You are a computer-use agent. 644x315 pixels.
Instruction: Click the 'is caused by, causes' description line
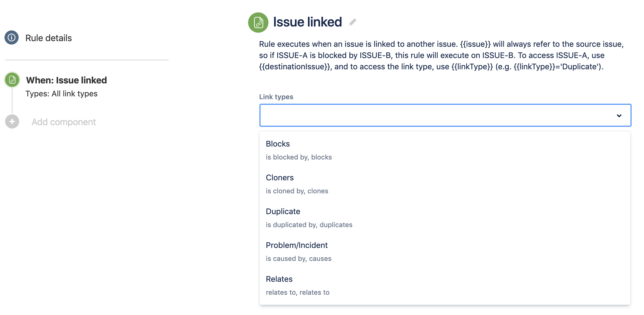(298, 259)
